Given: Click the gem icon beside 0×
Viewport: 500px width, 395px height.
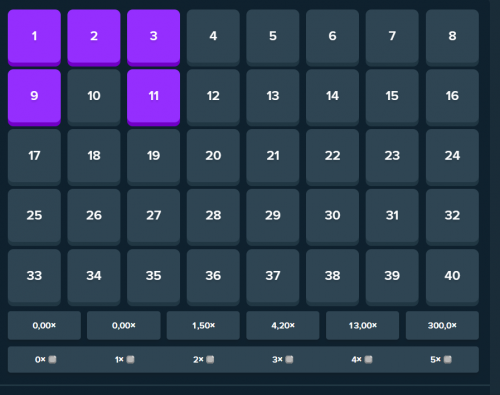Looking at the screenshot, I should (x=52, y=359).
